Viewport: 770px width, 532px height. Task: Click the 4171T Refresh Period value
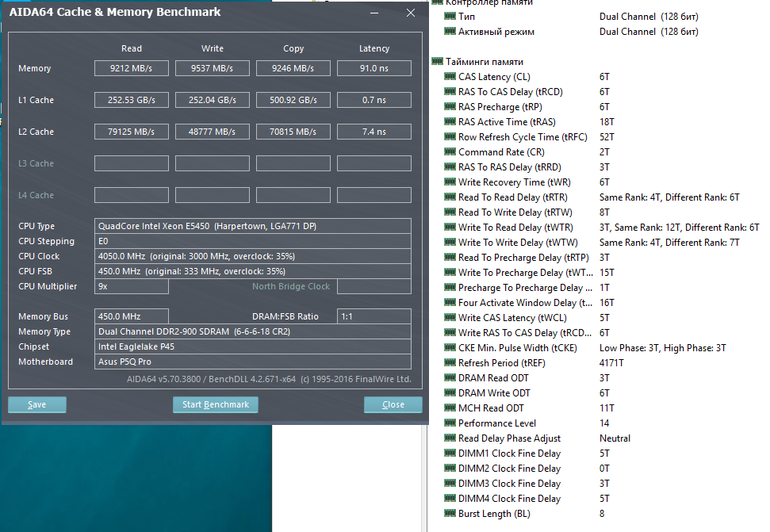click(x=611, y=363)
